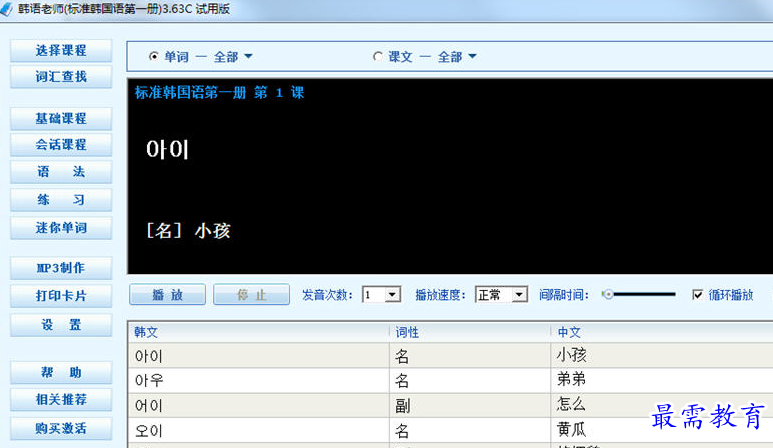The width and height of the screenshot is (773, 448).
Task: Open 打印卡片 print cards
Action: [x=61, y=296]
